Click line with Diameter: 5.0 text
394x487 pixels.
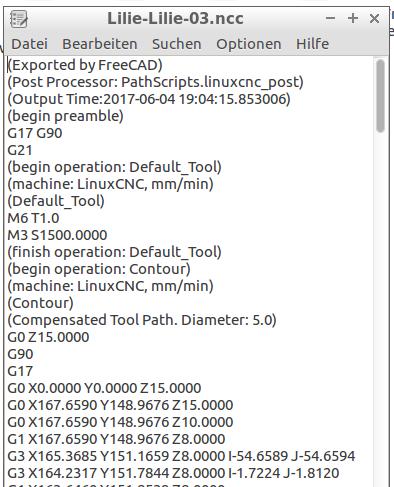pyautogui.click(x=142, y=320)
